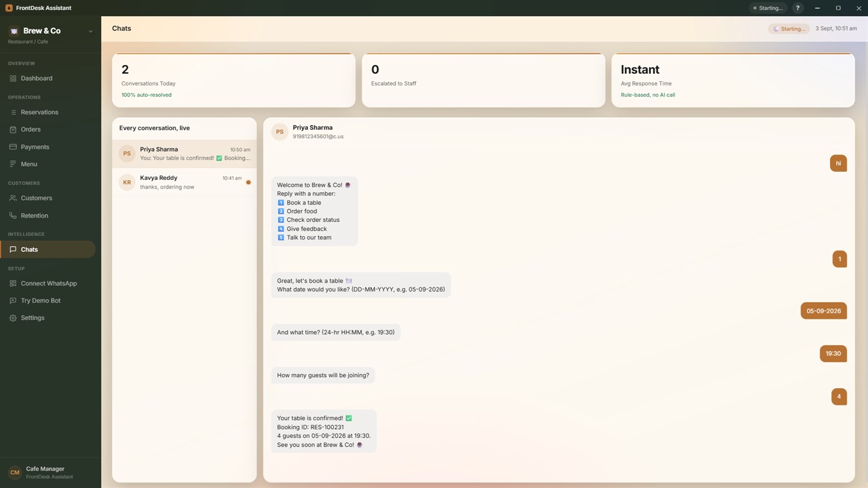Click the Conversations Today card
Viewport: 868px width, 488px height.
pos(234,80)
